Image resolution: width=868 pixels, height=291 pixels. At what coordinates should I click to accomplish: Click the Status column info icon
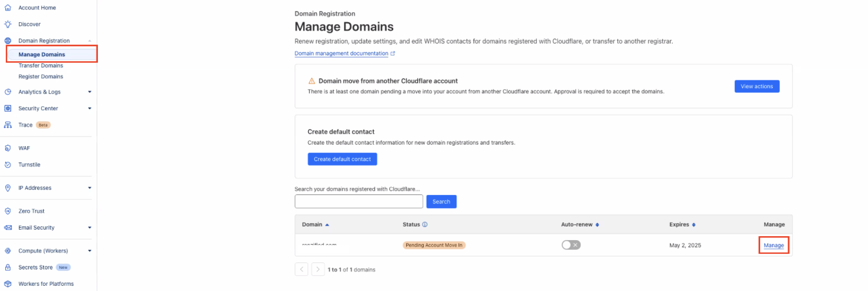[x=425, y=224]
